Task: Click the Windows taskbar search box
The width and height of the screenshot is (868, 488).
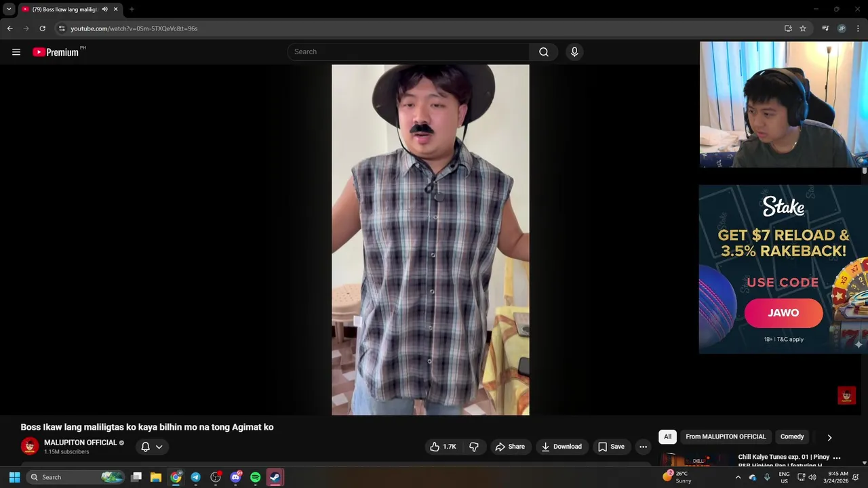Action: [77, 477]
